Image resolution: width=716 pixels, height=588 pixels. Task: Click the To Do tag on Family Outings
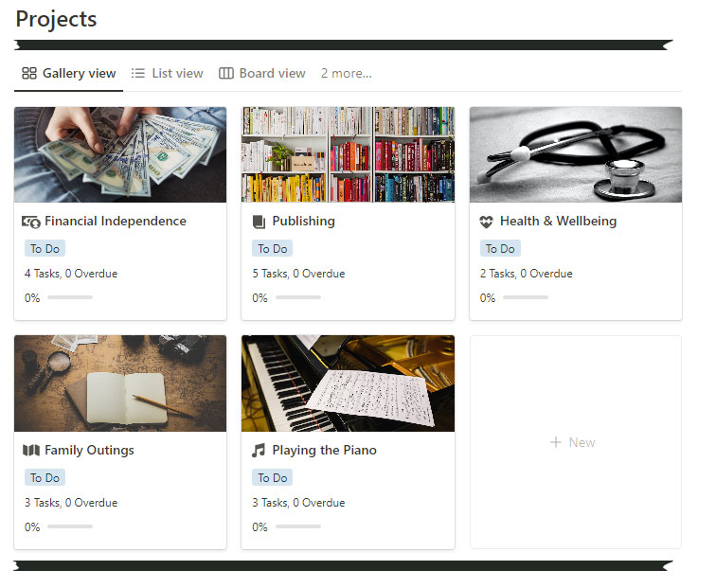coord(45,478)
